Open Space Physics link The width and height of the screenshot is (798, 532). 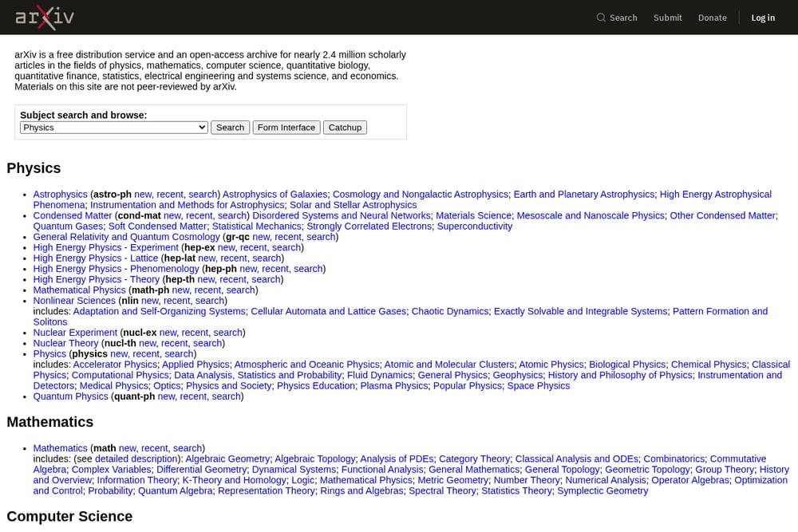(x=539, y=386)
